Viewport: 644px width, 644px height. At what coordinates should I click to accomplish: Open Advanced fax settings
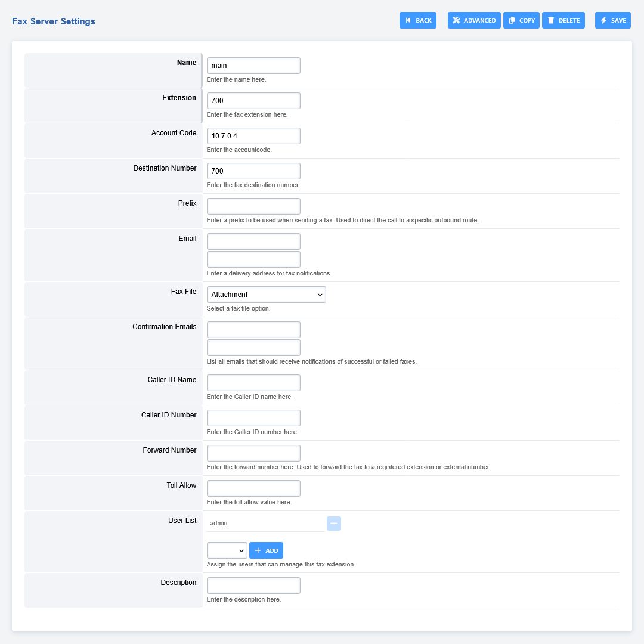click(474, 20)
